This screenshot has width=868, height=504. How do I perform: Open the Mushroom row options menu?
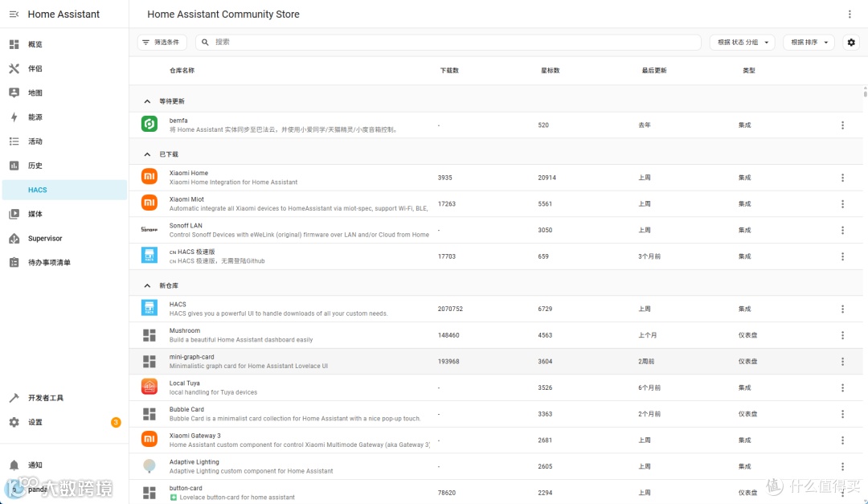[x=842, y=335]
